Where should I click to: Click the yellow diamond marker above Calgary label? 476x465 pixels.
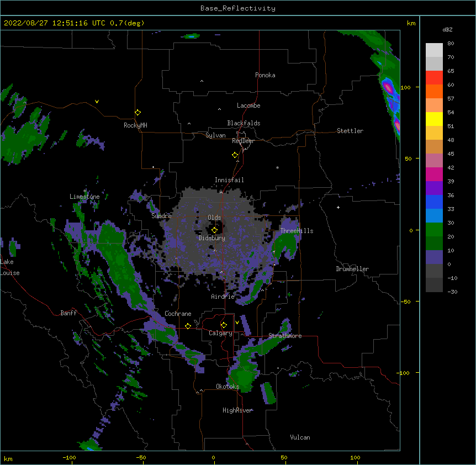[x=224, y=325]
